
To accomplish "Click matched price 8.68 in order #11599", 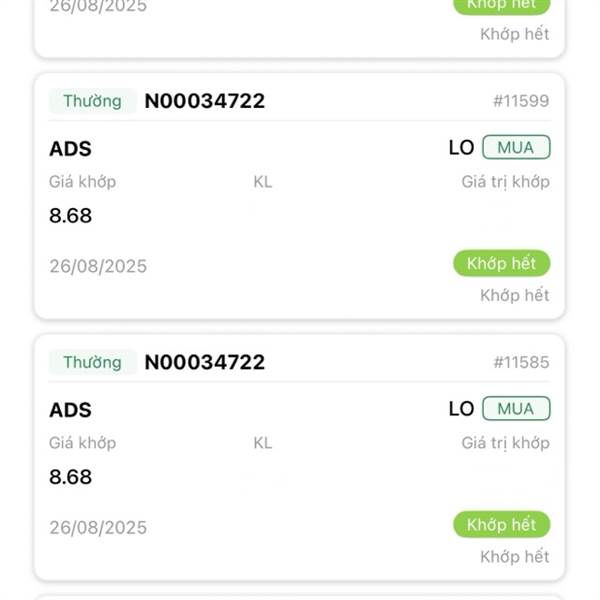I will tap(70, 215).
